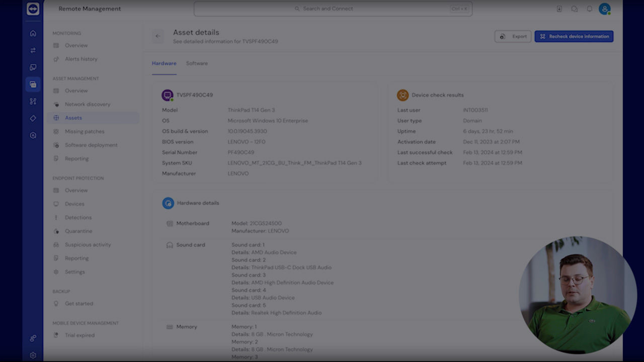Click the Motherboard row icon
Image resolution: width=644 pixels, height=362 pixels.
(170, 223)
